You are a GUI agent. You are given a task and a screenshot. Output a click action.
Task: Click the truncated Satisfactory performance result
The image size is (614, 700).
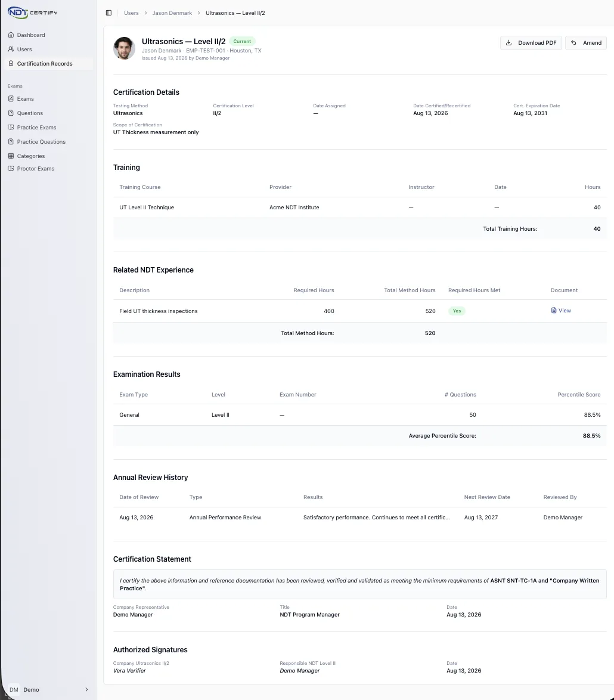coord(376,518)
